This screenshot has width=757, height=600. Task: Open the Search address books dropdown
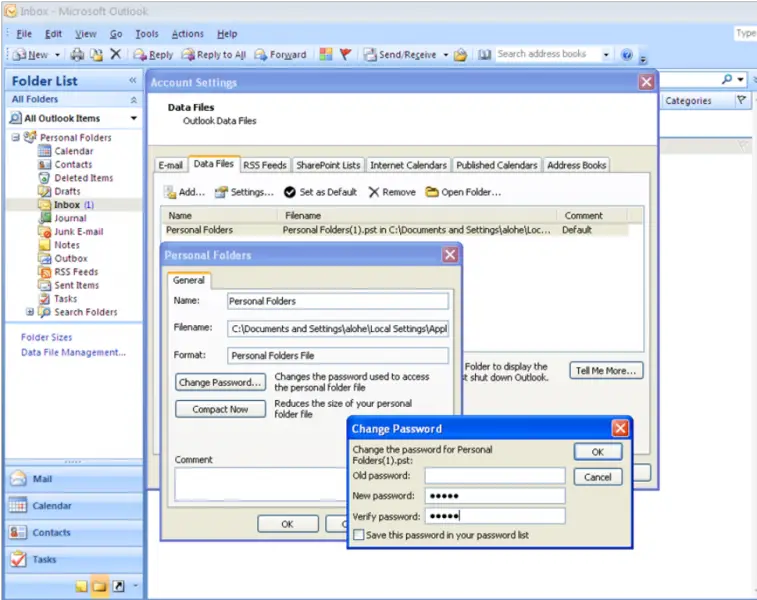[606, 55]
